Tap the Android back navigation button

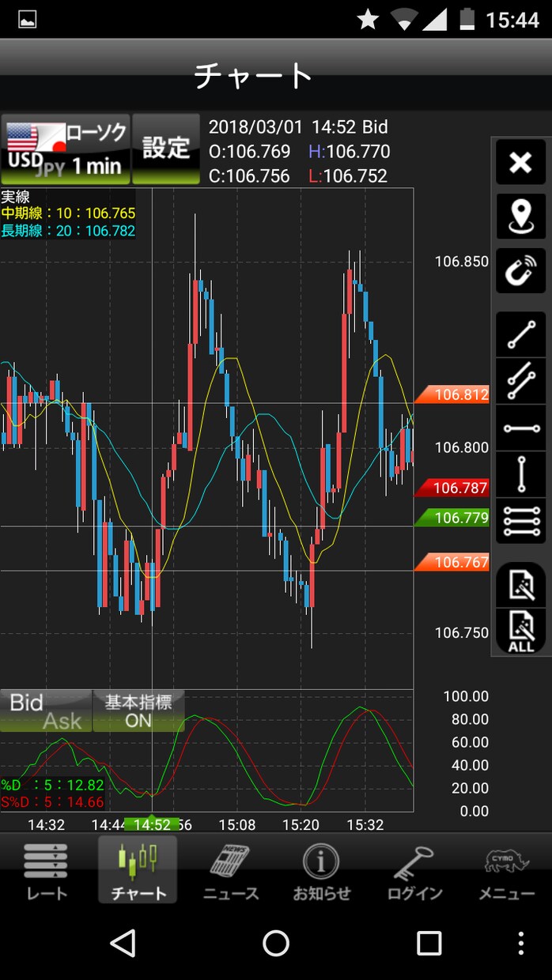123,943
